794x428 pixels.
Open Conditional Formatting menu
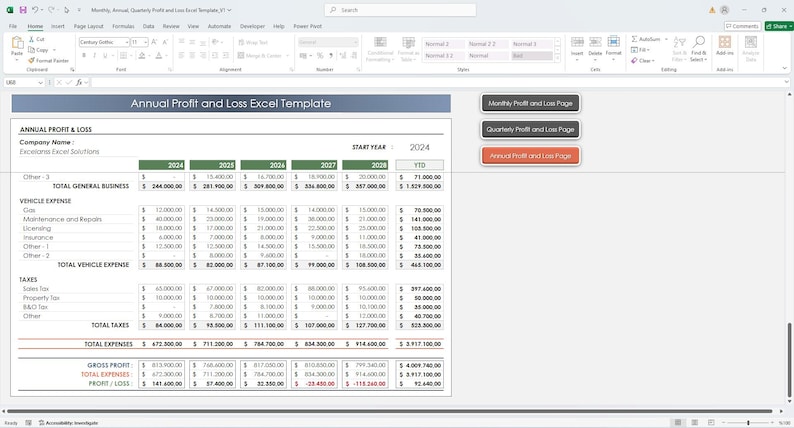[x=380, y=49]
